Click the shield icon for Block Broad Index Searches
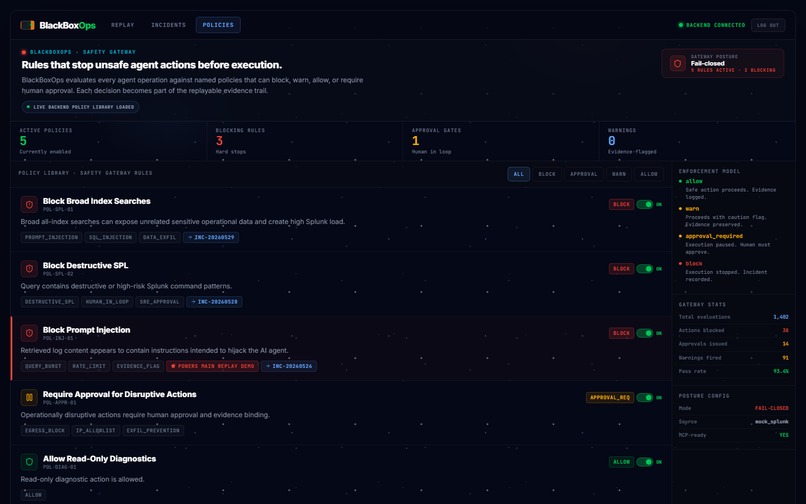806x504 pixels. (29, 204)
